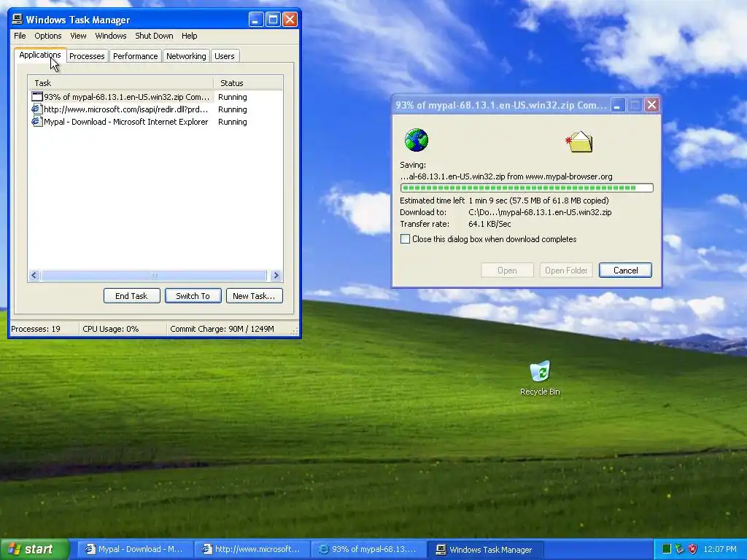Image resolution: width=747 pixels, height=560 pixels.
Task: Select Mypal - Download - Microsoft Internet Explorer row
Action: [155, 122]
